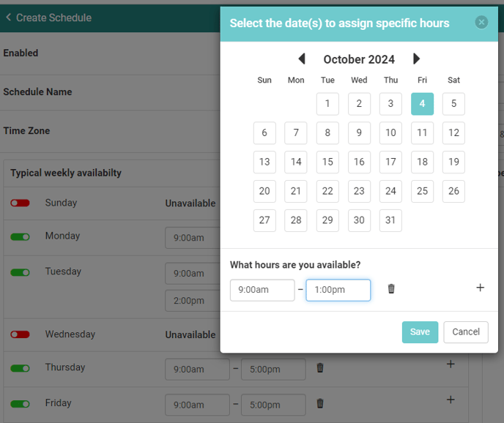Image resolution: width=504 pixels, height=423 pixels.
Task: Select October 15 on the calendar
Action: [327, 162]
